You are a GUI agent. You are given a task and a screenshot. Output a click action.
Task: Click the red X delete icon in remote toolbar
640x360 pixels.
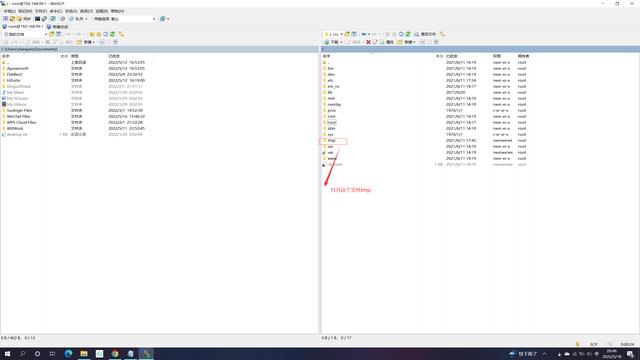[x=368, y=42]
